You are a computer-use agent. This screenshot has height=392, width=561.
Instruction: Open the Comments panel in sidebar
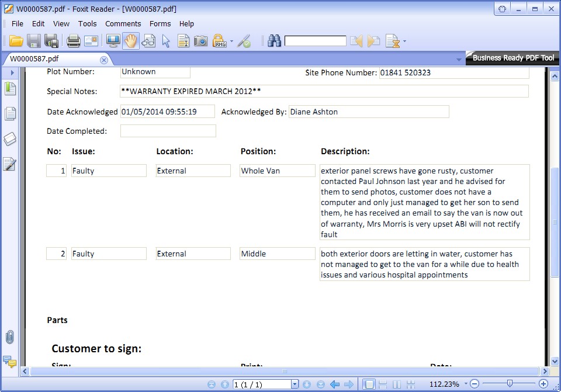coord(10,362)
